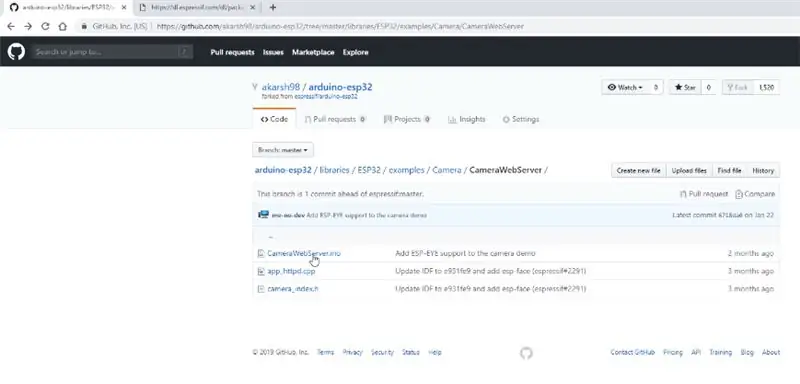The width and height of the screenshot is (800, 384).
Task: Click file icon beside camera_index.h
Action: coord(261,289)
